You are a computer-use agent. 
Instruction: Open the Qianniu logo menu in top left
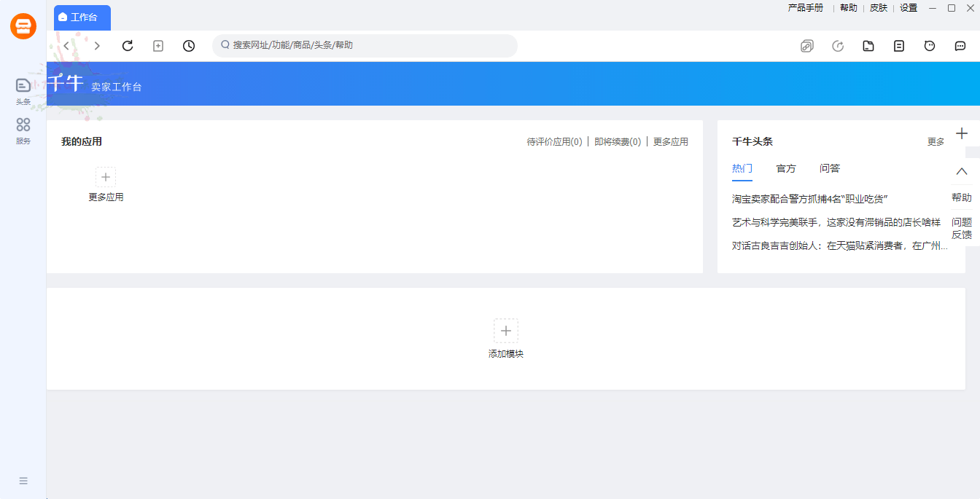(22, 25)
